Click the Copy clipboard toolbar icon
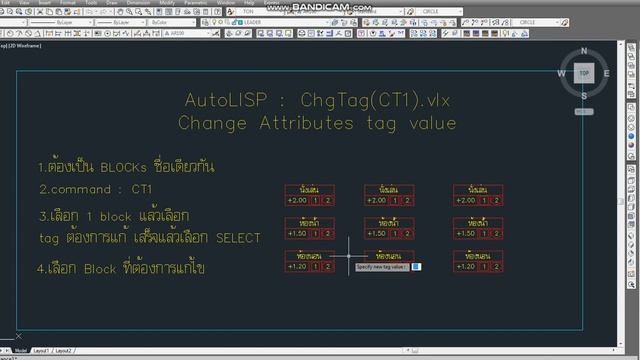Viewport: 640px width, 360px height. click(x=49, y=12)
